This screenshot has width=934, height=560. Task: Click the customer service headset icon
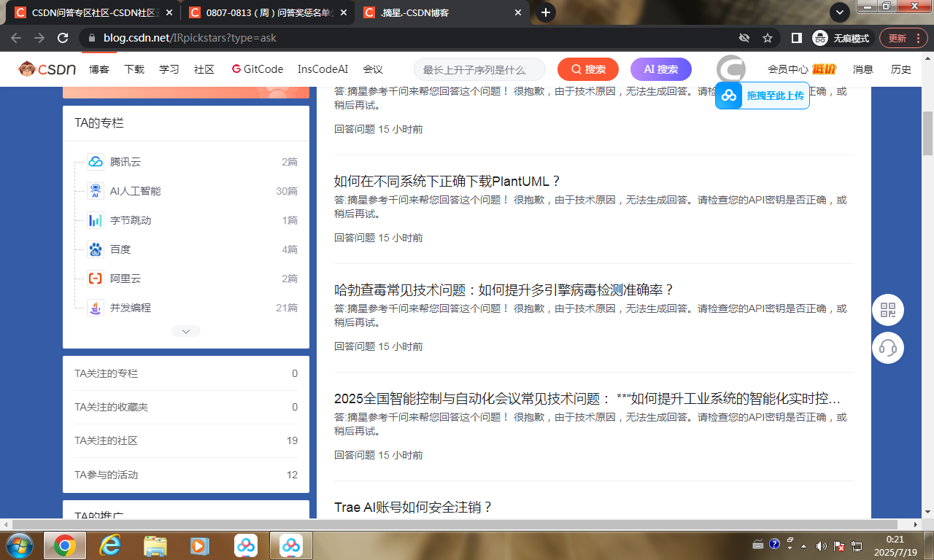[887, 348]
